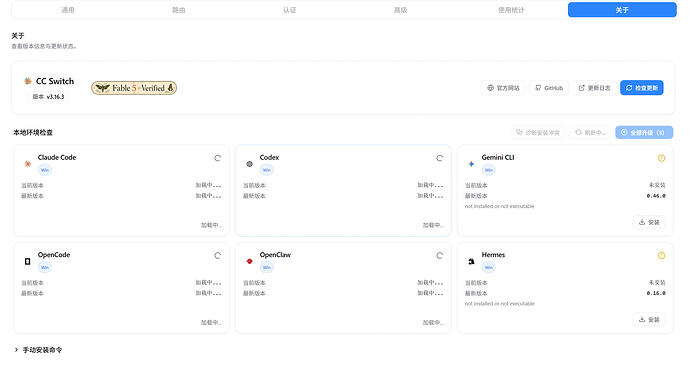Image resolution: width=690 pixels, height=367 pixels.
Task: Click the OpenCode logo icon
Action: click(x=28, y=261)
